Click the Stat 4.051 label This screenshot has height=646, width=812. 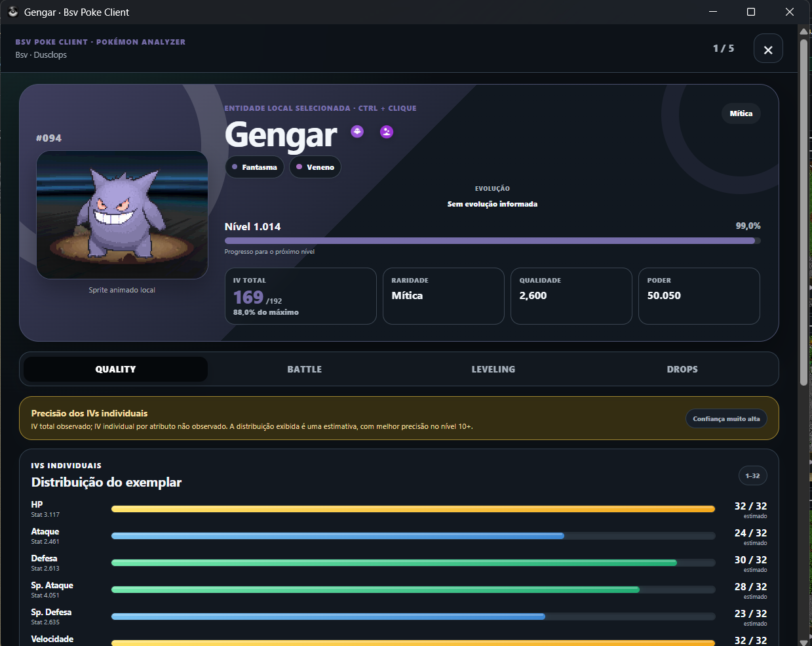coord(45,596)
